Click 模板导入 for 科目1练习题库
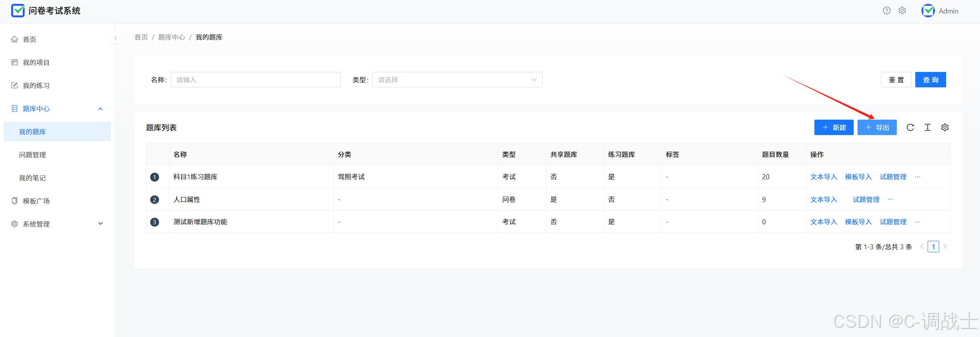980x337 pixels. coord(858,177)
